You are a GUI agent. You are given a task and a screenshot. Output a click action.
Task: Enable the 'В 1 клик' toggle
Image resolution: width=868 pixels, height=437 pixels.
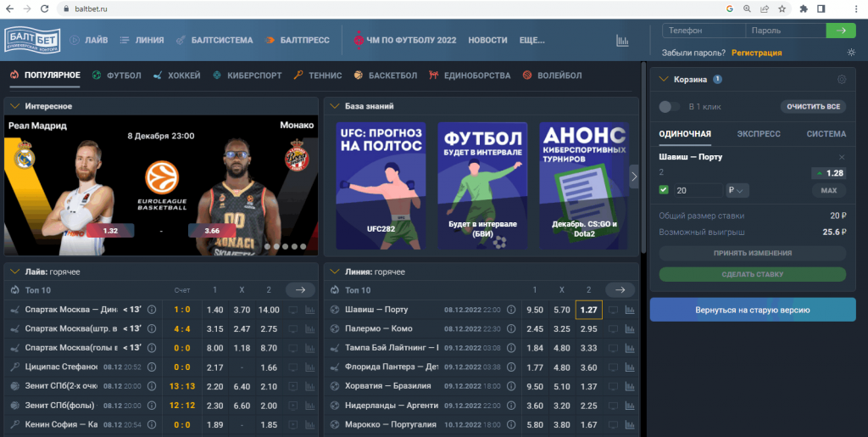click(x=670, y=107)
